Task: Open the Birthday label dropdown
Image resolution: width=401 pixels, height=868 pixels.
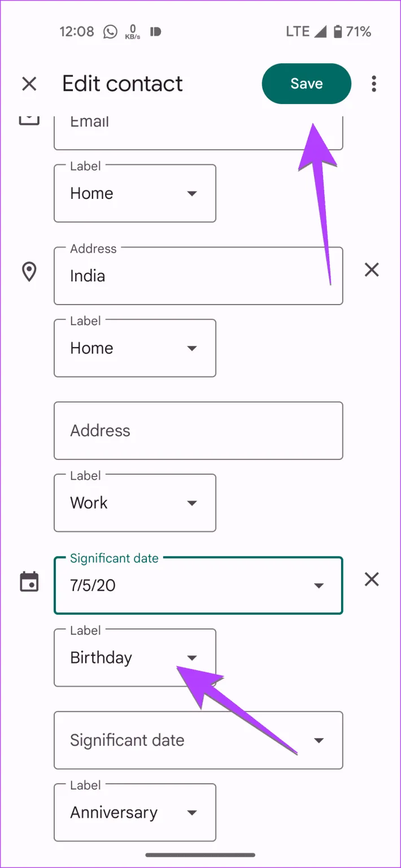Action: pyautogui.click(x=135, y=658)
